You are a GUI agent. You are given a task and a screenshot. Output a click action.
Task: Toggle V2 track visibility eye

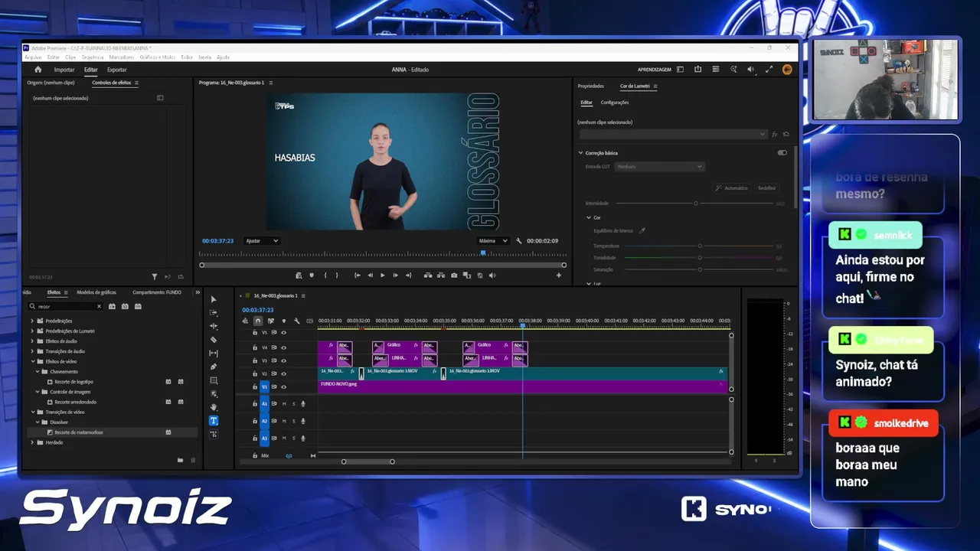click(283, 373)
